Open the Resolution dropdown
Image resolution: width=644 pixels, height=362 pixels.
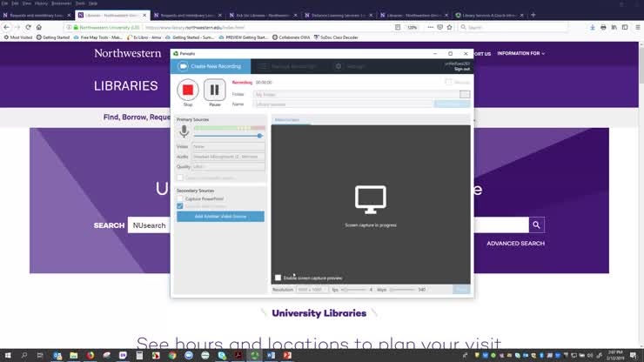[x=312, y=290]
